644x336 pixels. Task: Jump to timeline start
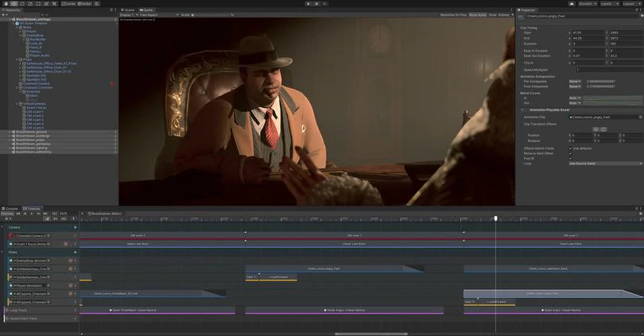click(x=18, y=214)
